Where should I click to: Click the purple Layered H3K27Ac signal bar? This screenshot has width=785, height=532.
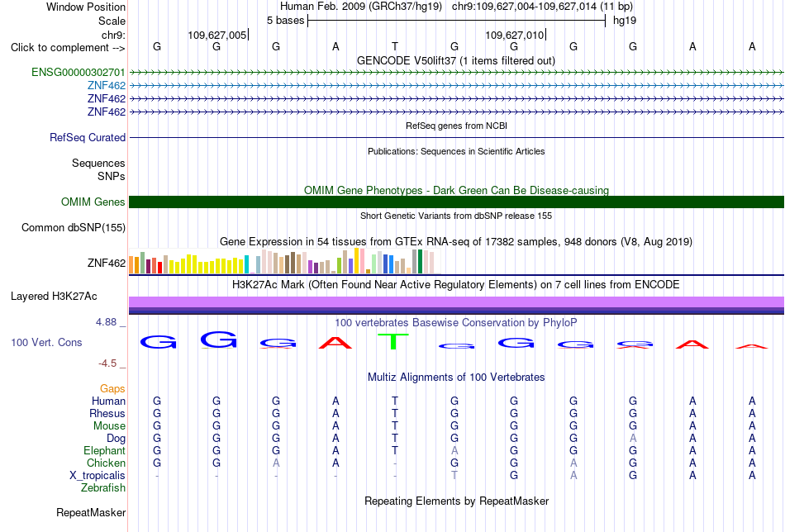456,306
